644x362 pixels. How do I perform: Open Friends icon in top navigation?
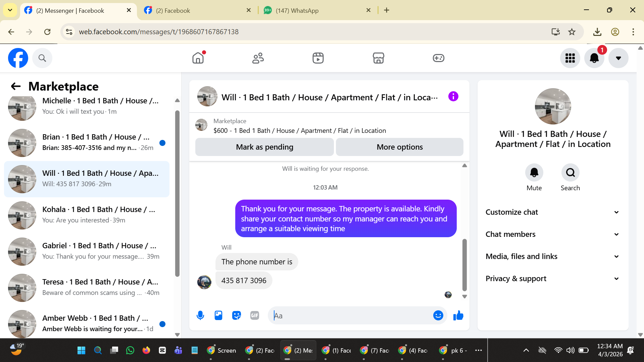[258, 58]
